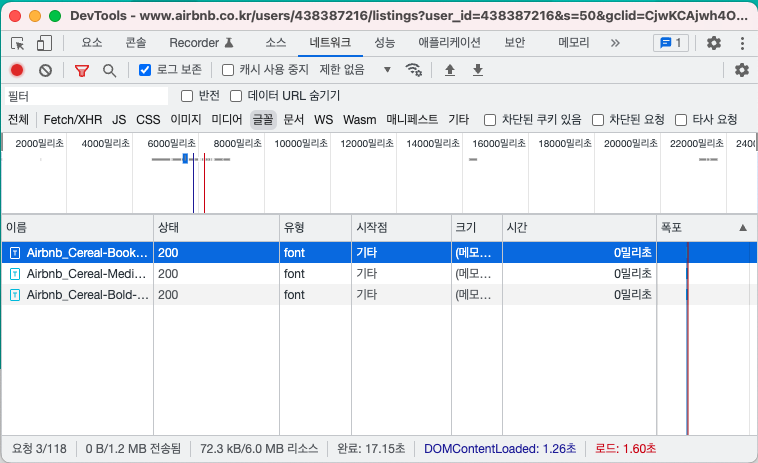
Task: Click font icon of Airbnb_Cereal-Medi row
Action: (x=15, y=274)
